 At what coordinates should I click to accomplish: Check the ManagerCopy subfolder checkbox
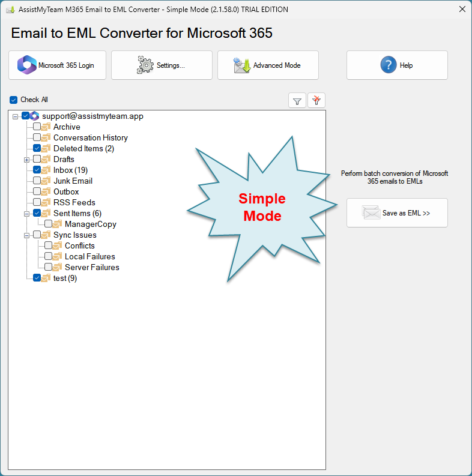coord(49,224)
